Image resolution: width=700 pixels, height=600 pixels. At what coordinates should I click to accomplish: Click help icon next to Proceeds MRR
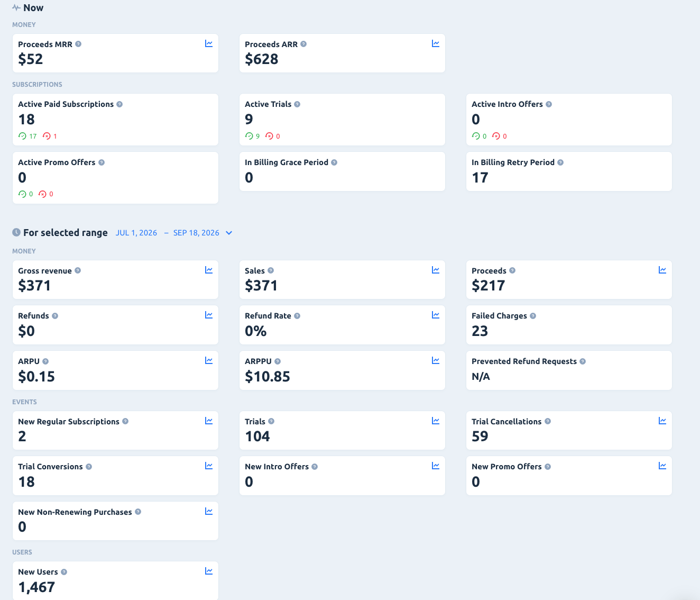pyautogui.click(x=78, y=44)
